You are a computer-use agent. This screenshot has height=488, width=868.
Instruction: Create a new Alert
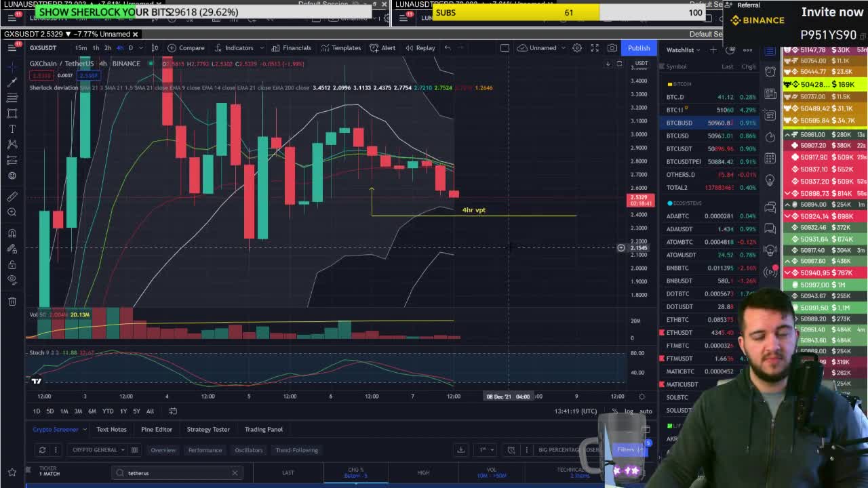(x=383, y=47)
